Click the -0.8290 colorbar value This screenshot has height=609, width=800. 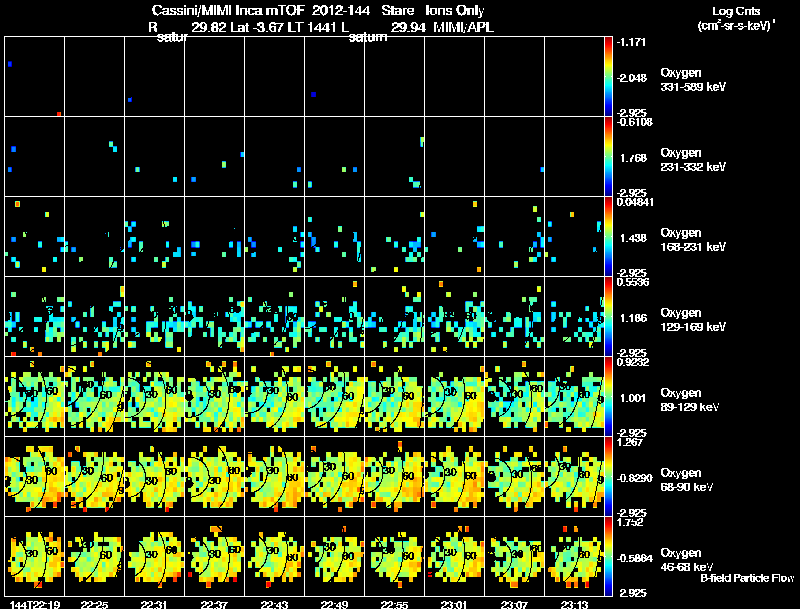[634, 478]
